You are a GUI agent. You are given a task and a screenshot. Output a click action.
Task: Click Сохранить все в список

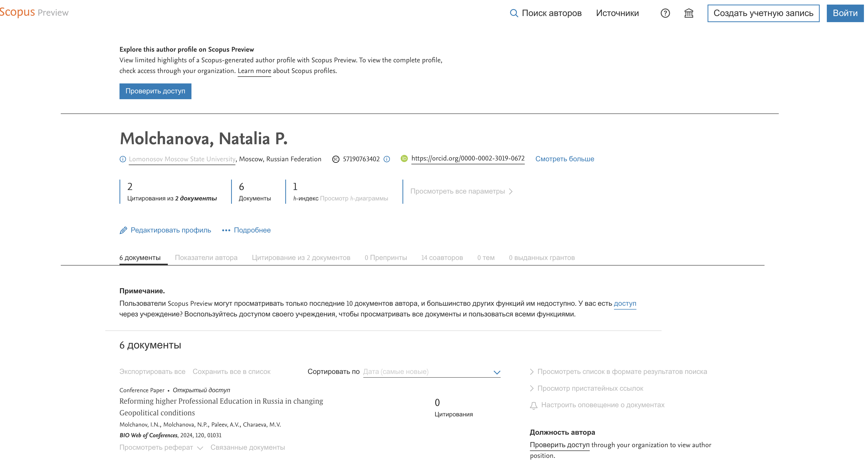[x=231, y=372]
